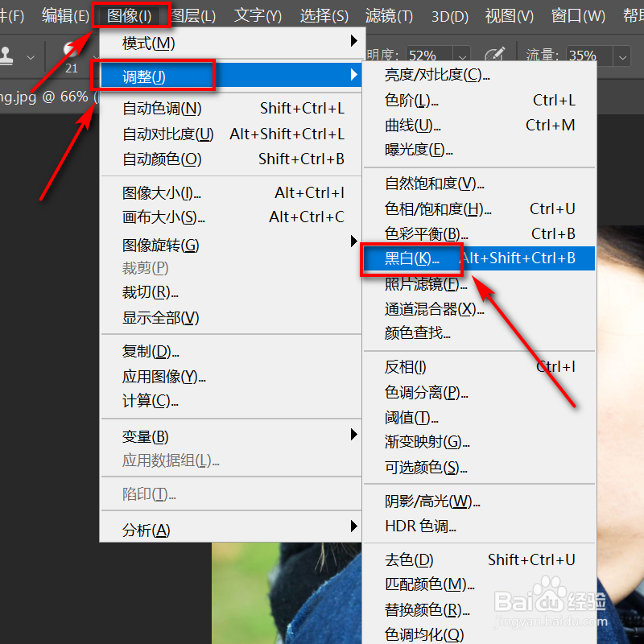644x644 pixels.
Task: Open 应用图像(Y) dialog
Action: tap(231, 376)
